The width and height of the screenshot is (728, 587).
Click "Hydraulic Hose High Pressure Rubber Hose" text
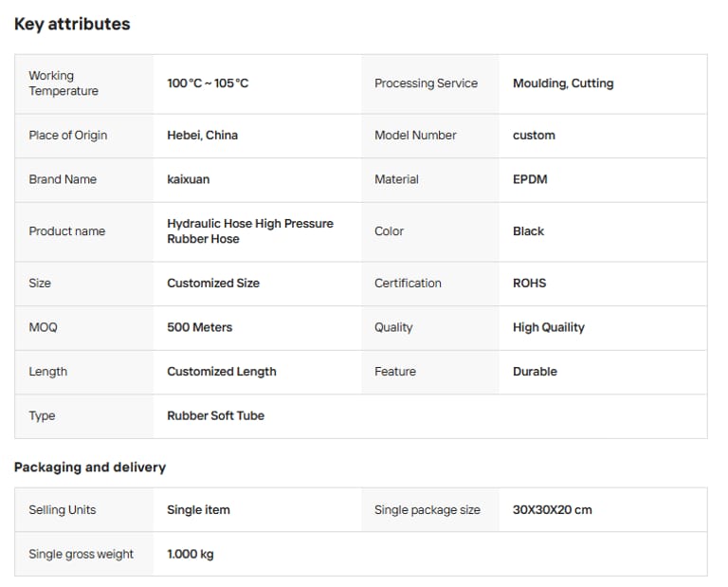[250, 231]
